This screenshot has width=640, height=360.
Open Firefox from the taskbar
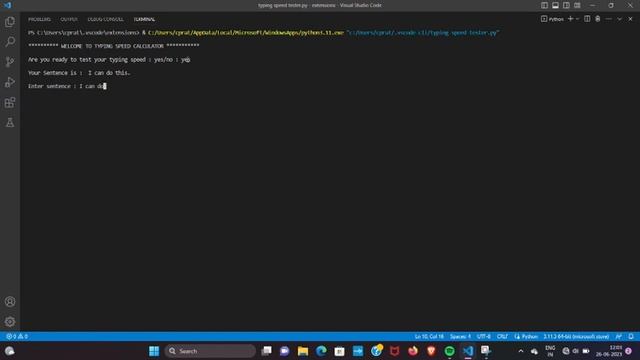pos(413,351)
